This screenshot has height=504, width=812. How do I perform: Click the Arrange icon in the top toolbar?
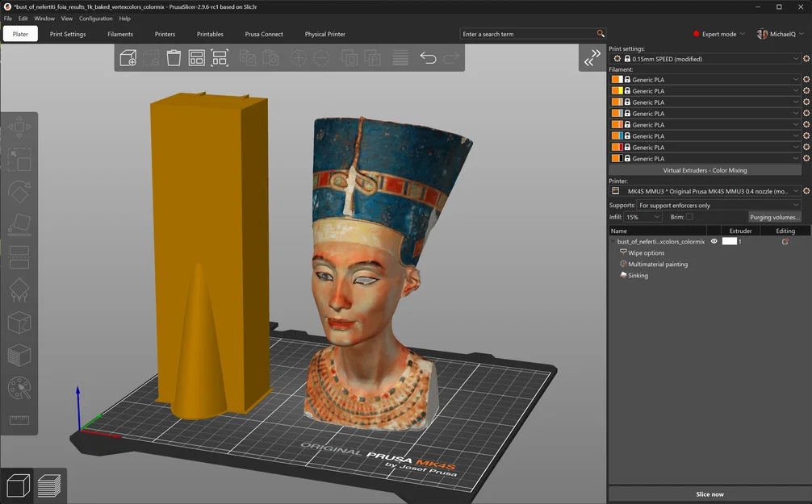196,57
